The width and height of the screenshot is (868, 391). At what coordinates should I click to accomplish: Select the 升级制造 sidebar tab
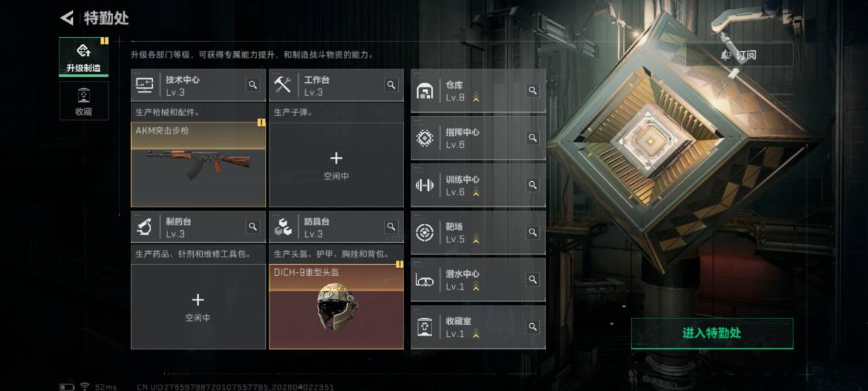[x=83, y=57]
